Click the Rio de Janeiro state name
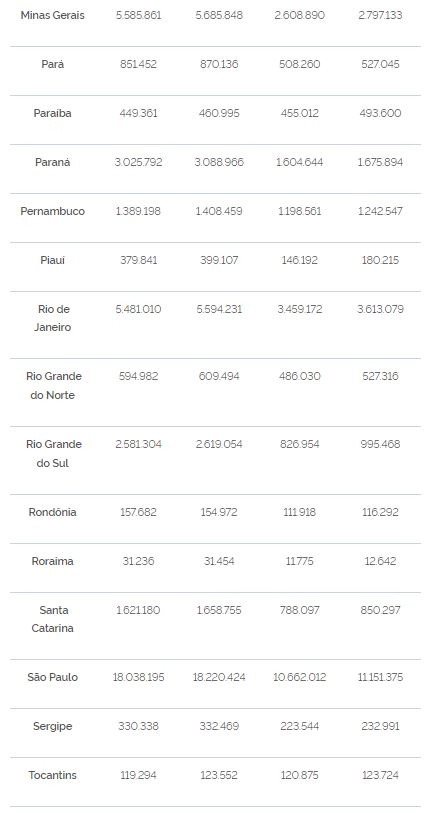This screenshot has width=428, height=813. click(53, 318)
